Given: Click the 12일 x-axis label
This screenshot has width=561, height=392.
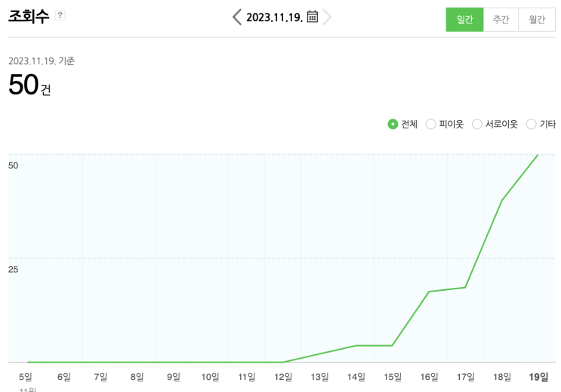Looking at the screenshot, I should [283, 377].
